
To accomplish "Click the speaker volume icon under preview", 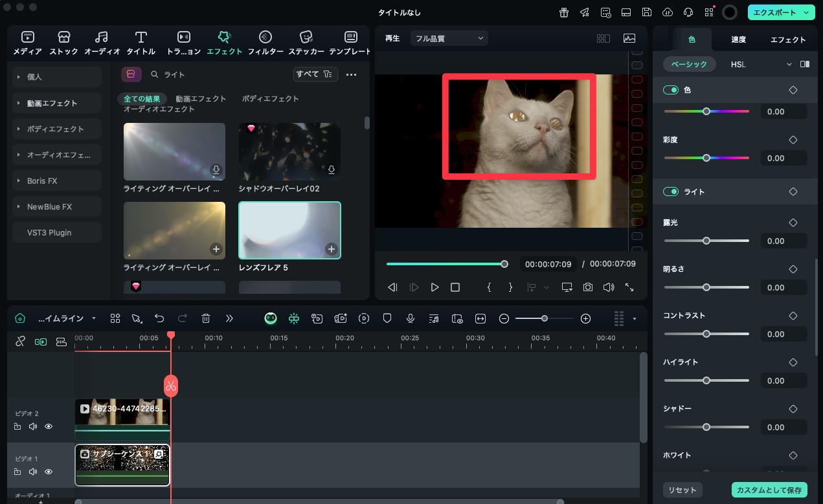I will point(609,287).
